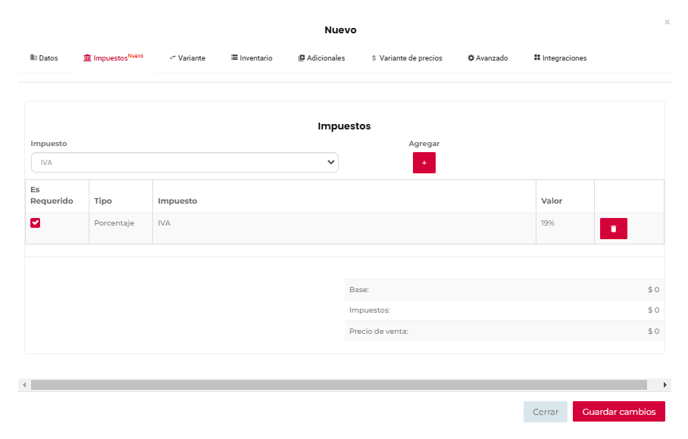
Task: Open the Impuesto dropdown showing IVA
Action: coord(184,162)
